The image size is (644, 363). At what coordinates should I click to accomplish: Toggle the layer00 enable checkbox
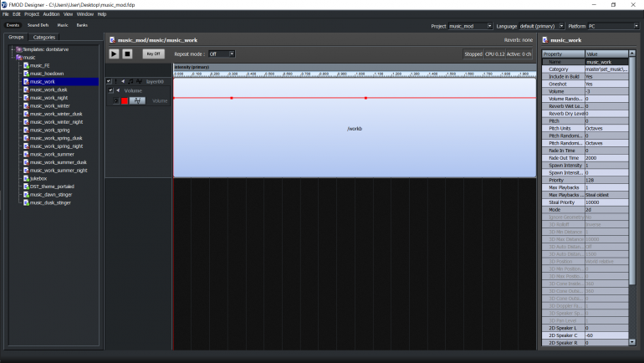pos(110,81)
